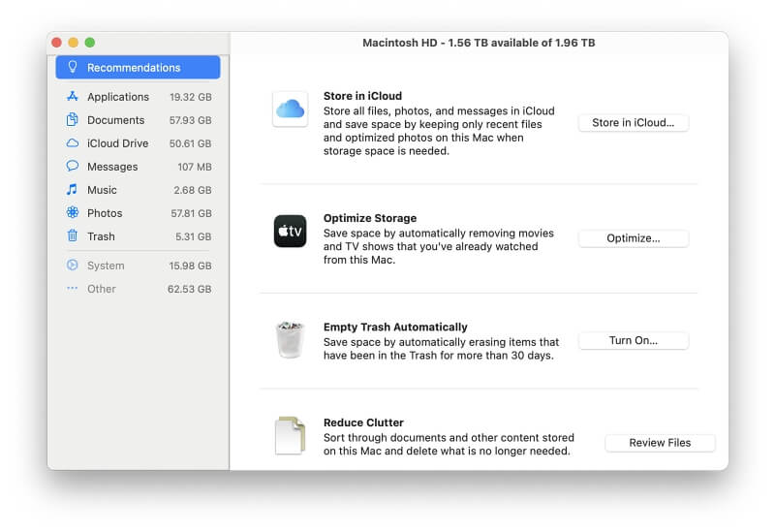Click the Applications App Store icon
775x532 pixels.
[73, 96]
